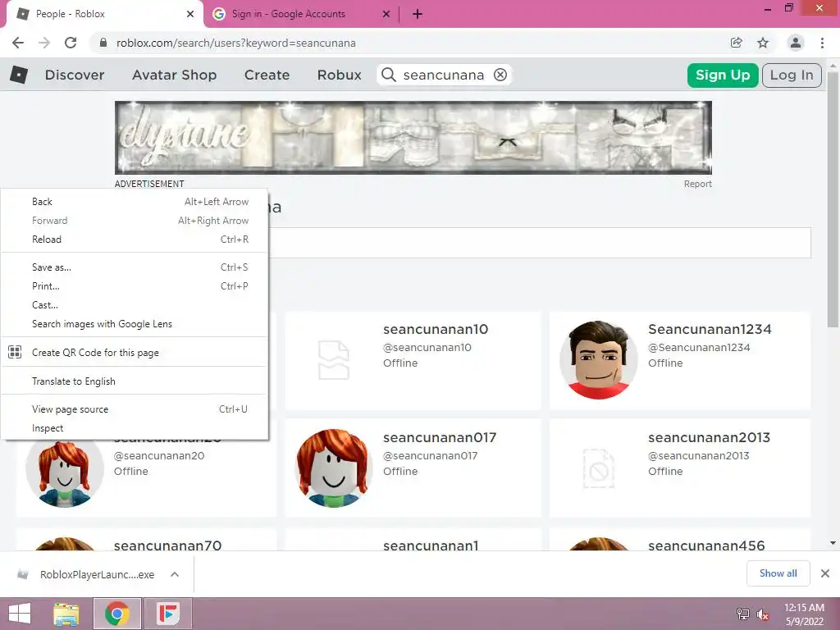Click Show all downloads button

pos(778,573)
